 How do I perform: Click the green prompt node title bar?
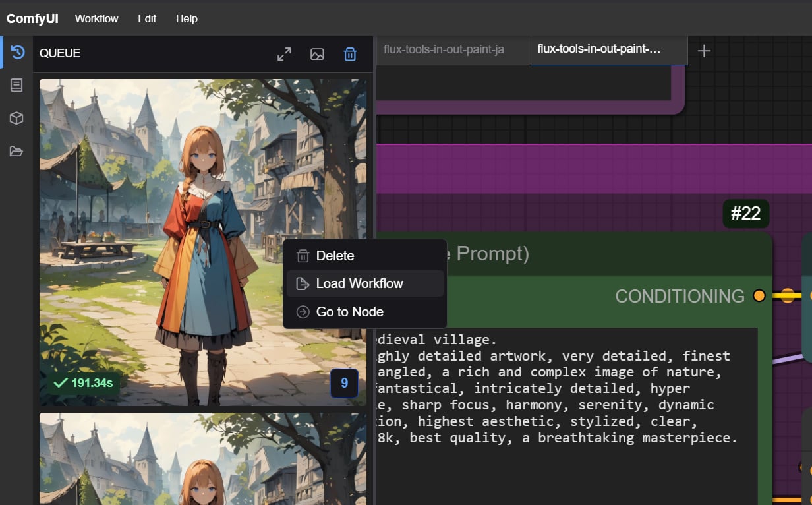pos(573,254)
